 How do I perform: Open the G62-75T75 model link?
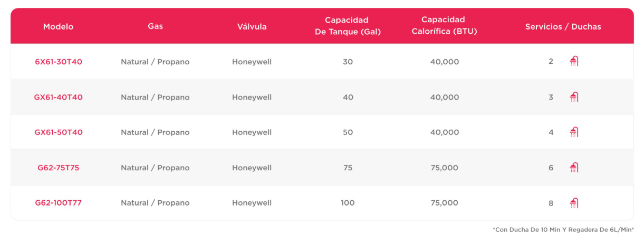(x=59, y=168)
